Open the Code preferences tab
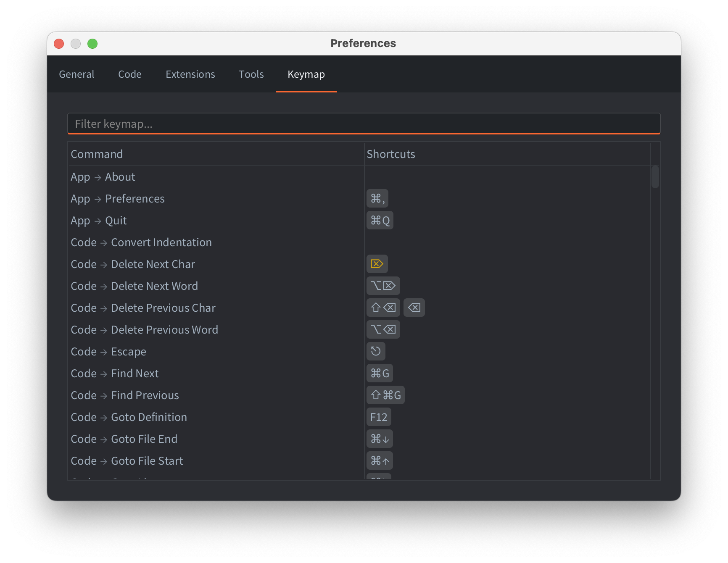 130,74
